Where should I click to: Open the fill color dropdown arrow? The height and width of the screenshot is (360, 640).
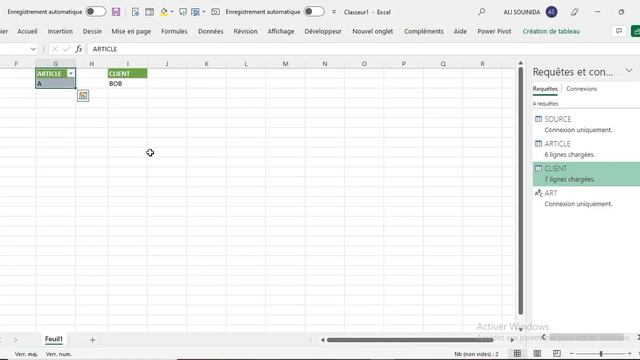(172, 12)
